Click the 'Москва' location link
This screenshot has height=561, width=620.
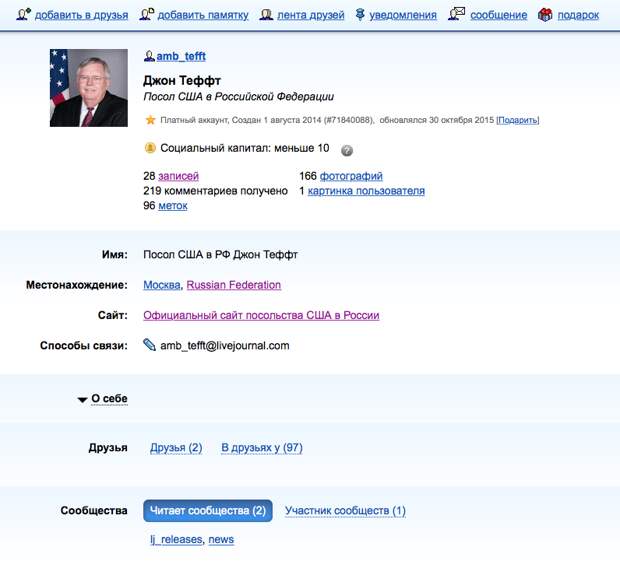tap(162, 285)
